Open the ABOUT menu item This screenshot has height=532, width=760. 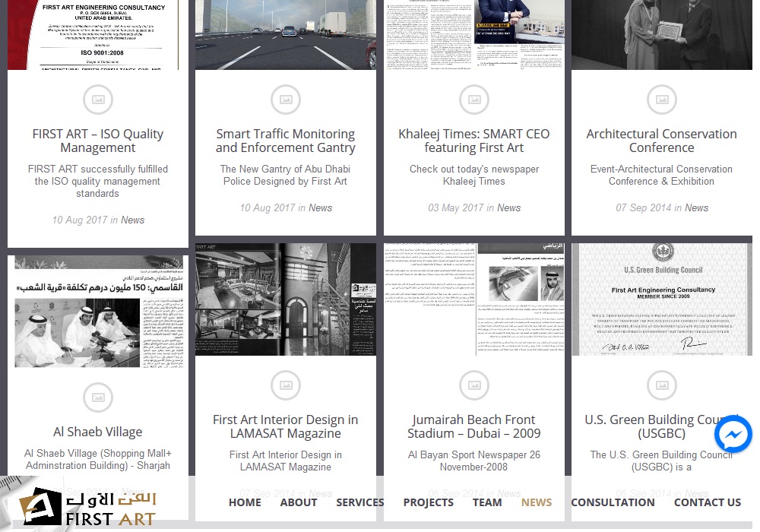tap(299, 502)
